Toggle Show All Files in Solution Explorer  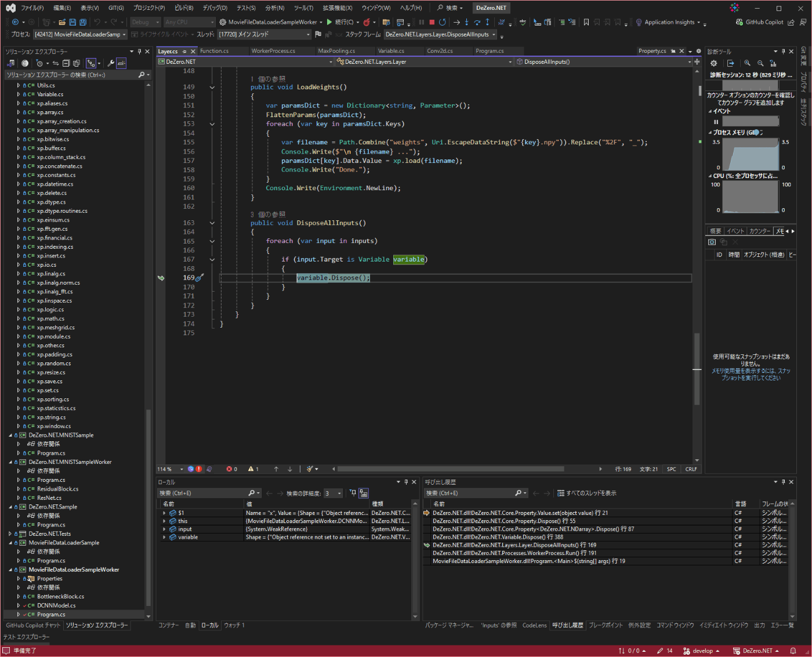tap(77, 63)
